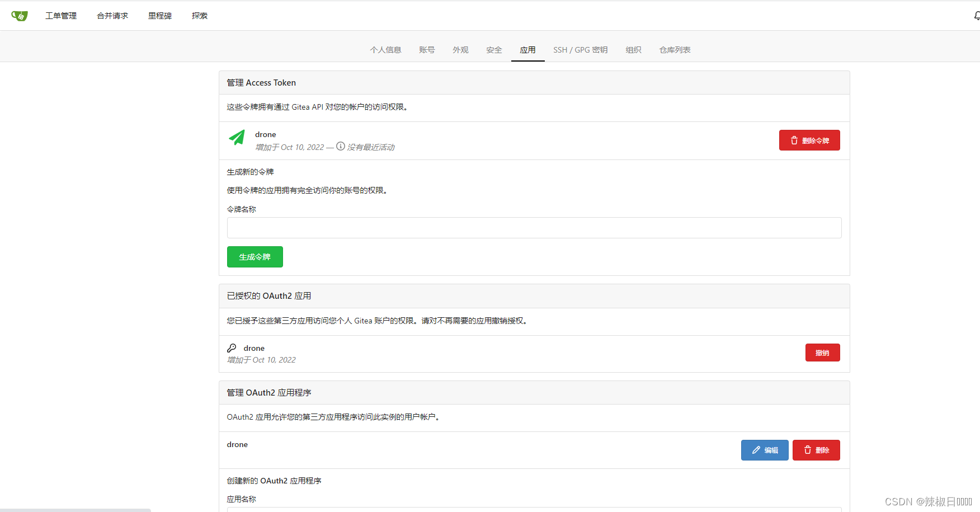Image resolution: width=980 pixels, height=512 pixels.
Task: Click the pencil icon on the 编辑 button
Action: pos(755,450)
